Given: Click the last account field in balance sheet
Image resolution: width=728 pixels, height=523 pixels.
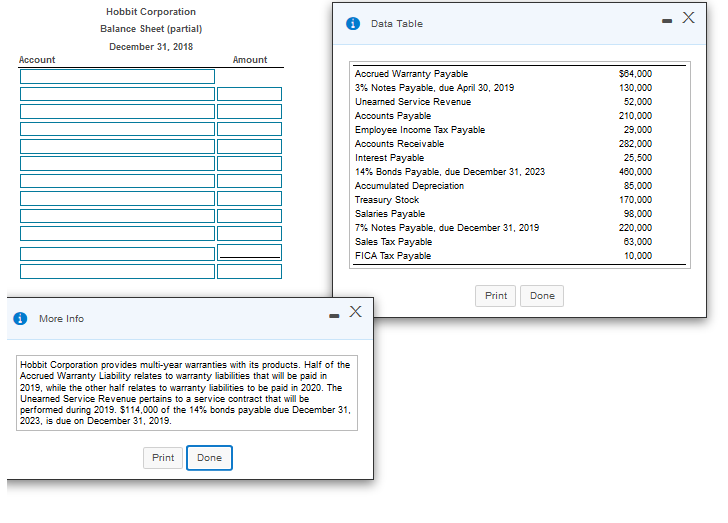Looking at the screenshot, I should (x=117, y=271).
